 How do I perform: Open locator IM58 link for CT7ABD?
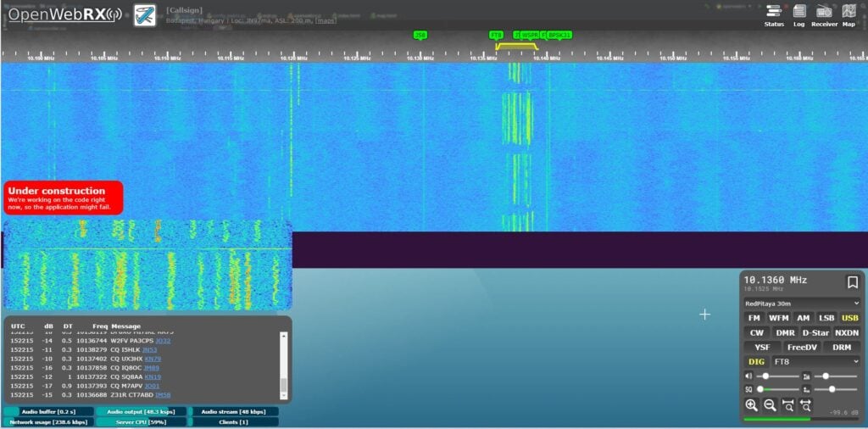[163, 395]
